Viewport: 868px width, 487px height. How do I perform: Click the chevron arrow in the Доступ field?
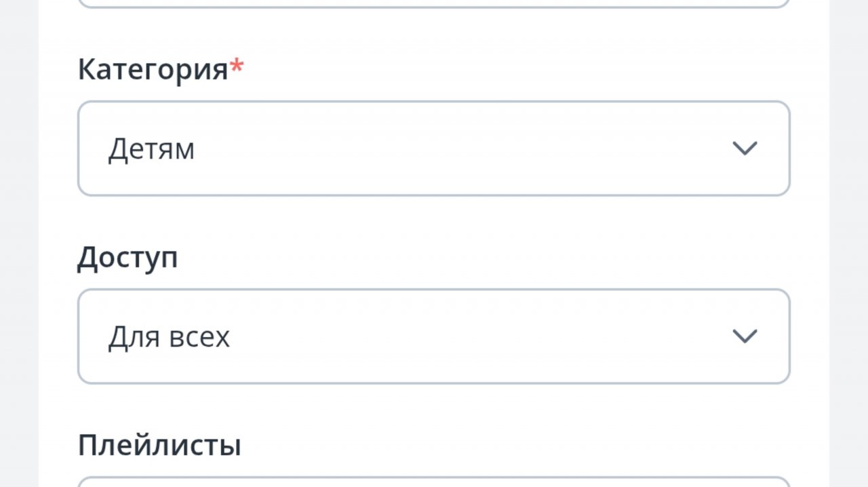[x=745, y=336]
